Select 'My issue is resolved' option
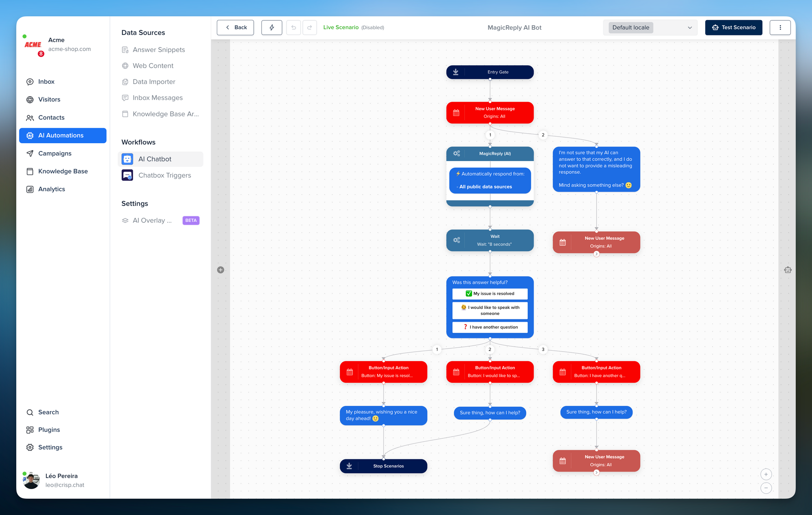This screenshot has width=812, height=515. click(490, 293)
